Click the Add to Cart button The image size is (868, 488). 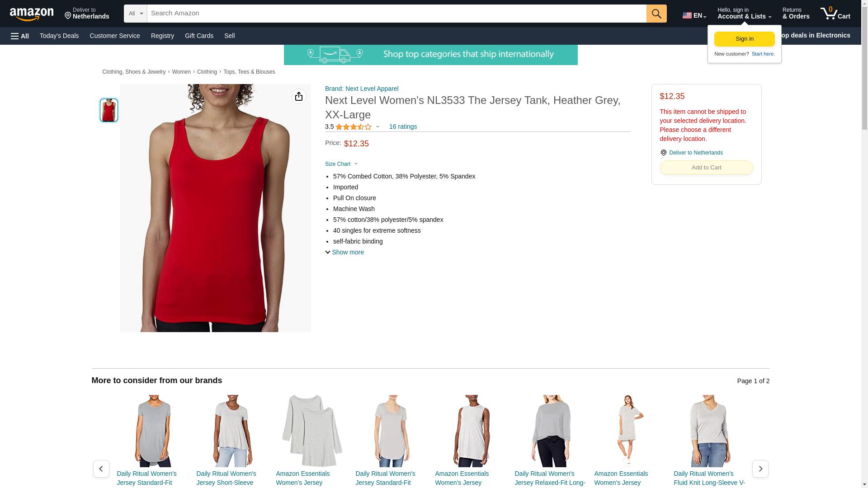tap(706, 168)
